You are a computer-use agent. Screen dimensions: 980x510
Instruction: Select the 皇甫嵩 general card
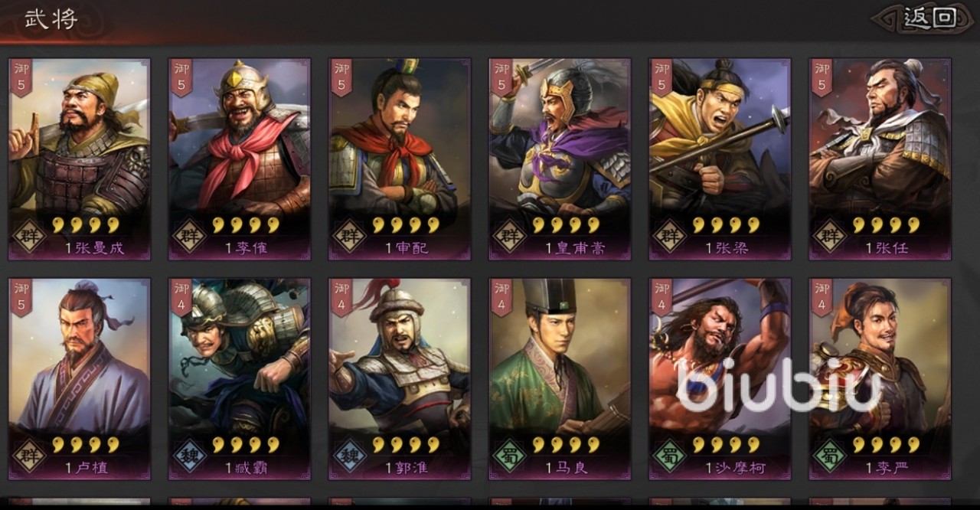coord(560,159)
